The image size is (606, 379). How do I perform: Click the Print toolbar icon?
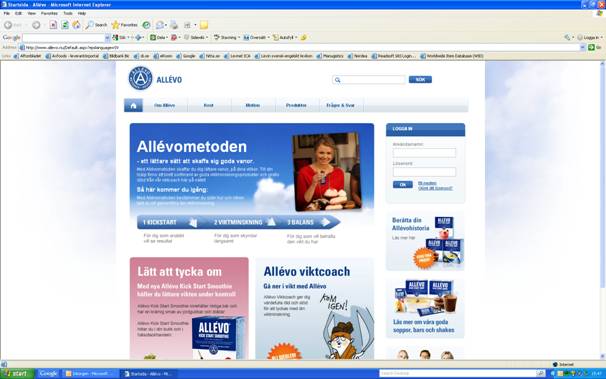click(x=174, y=25)
